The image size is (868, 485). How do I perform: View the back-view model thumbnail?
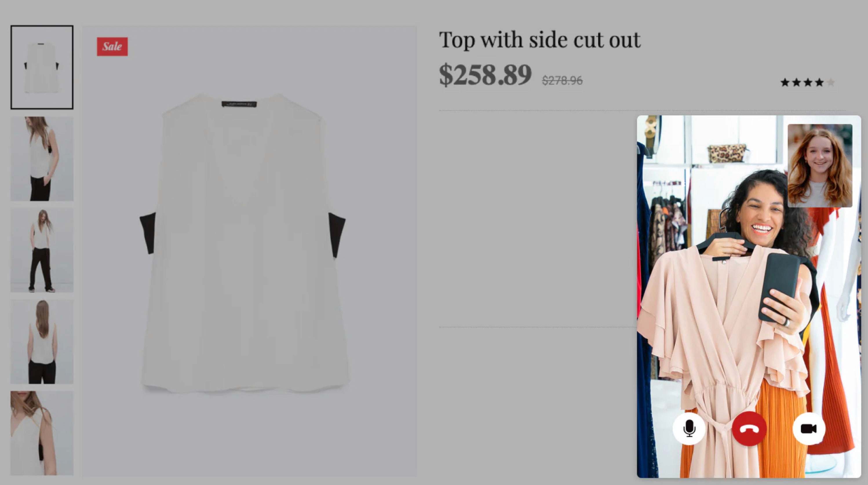(42, 342)
